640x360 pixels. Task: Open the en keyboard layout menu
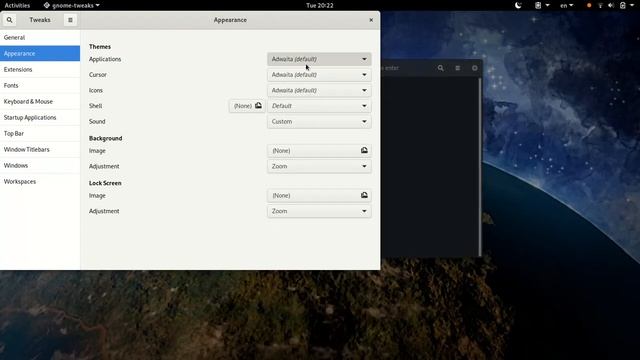tap(567, 5)
